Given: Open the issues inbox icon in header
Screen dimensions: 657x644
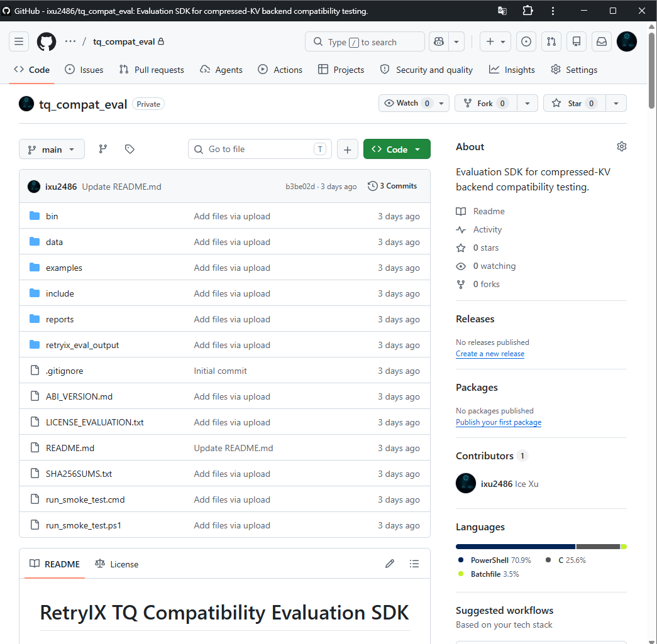Looking at the screenshot, I should point(526,41).
